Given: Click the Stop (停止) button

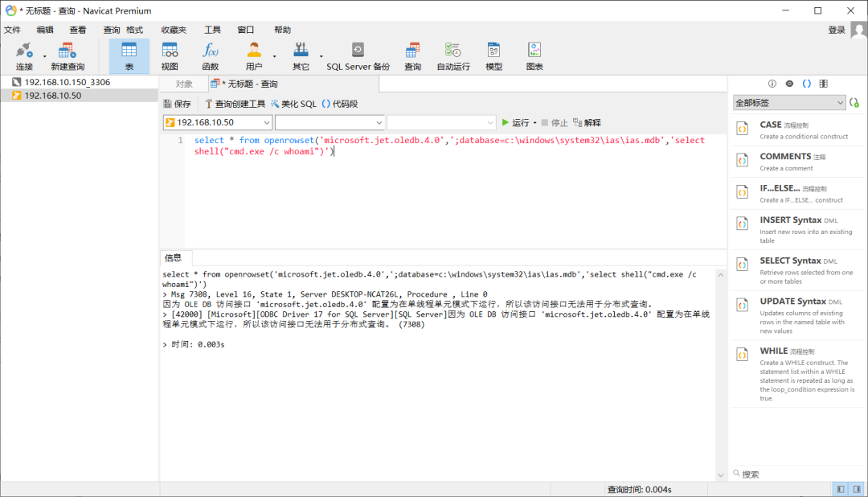Looking at the screenshot, I should click(554, 122).
